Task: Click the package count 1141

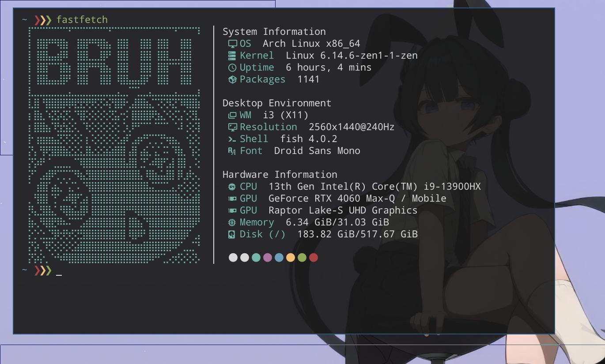Action: click(309, 79)
